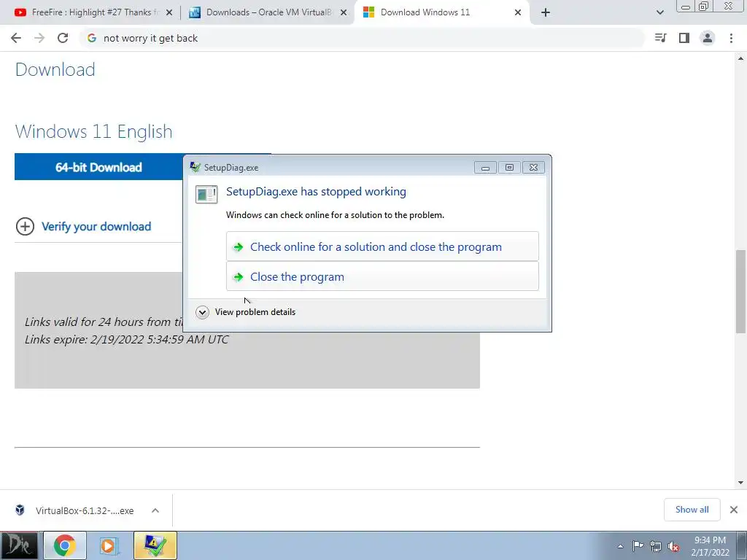The height and width of the screenshot is (560, 747).
Task: Click the VirtualBox favicon on second tab
Action: (194, 12)
